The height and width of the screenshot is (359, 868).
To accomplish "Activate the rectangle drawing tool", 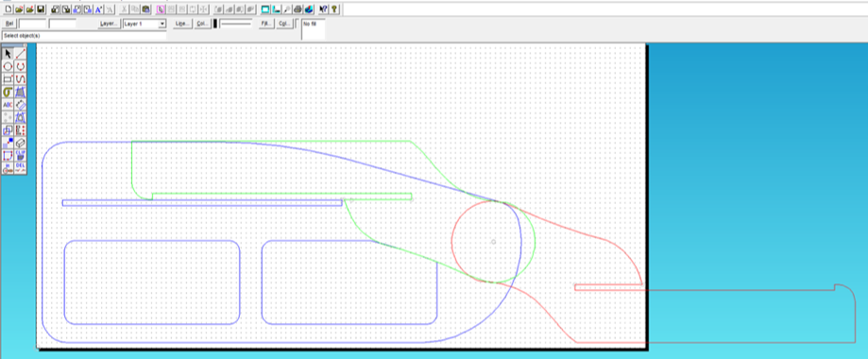I will 8,79.
